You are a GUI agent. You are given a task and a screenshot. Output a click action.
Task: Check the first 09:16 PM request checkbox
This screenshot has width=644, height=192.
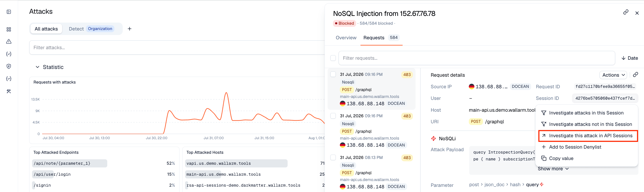tap(333, 74)
